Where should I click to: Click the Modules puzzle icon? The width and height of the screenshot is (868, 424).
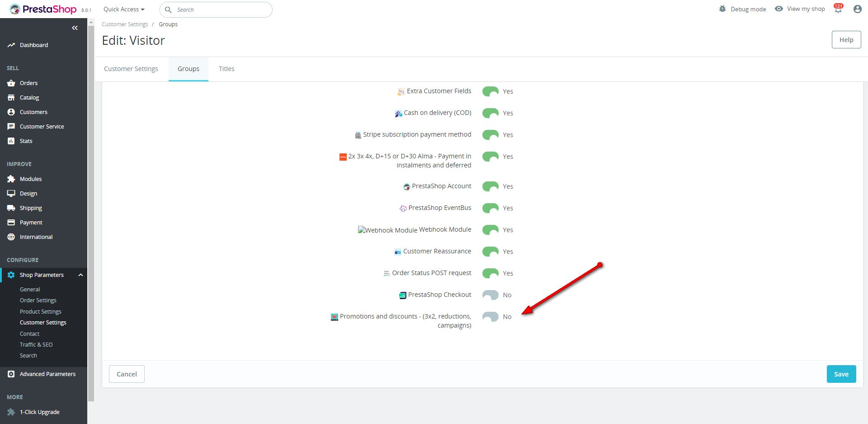[11, 179]
